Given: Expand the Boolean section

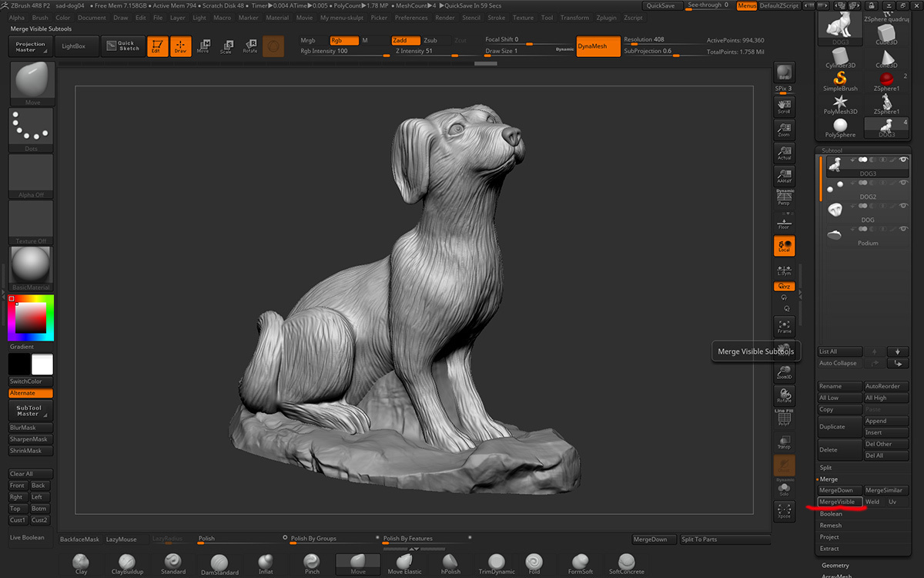Looking at the screenshot, I should 832,514.
